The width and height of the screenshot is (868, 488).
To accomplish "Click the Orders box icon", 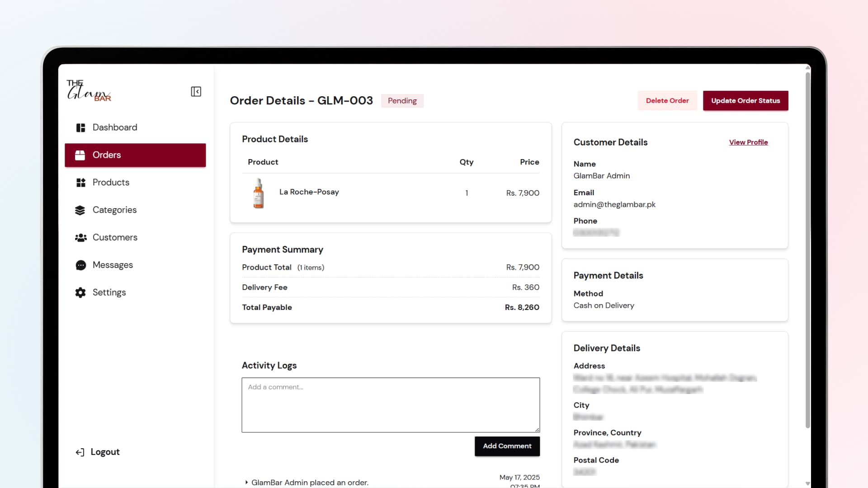I will [80, 155].
